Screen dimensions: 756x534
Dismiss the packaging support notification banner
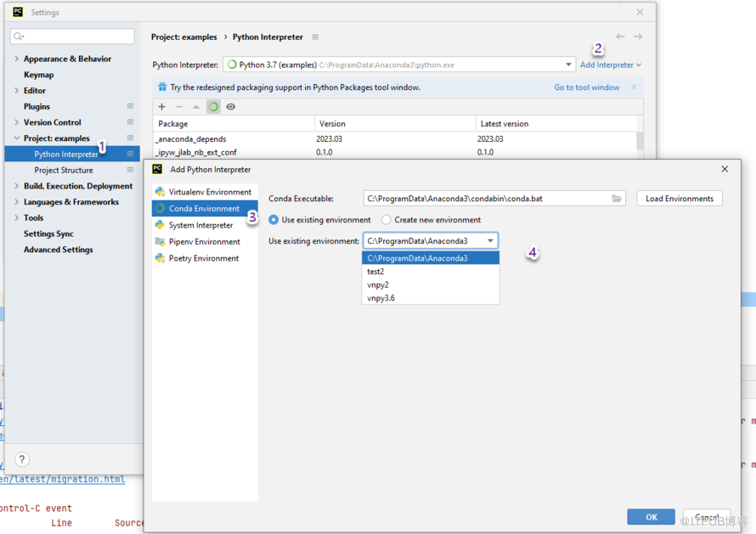pos(634,87)
